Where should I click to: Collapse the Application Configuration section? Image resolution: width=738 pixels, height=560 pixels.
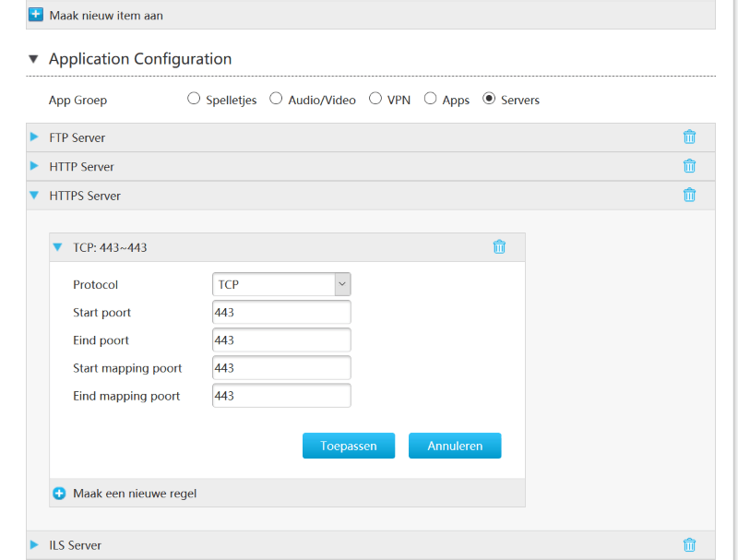pos(34,59)
